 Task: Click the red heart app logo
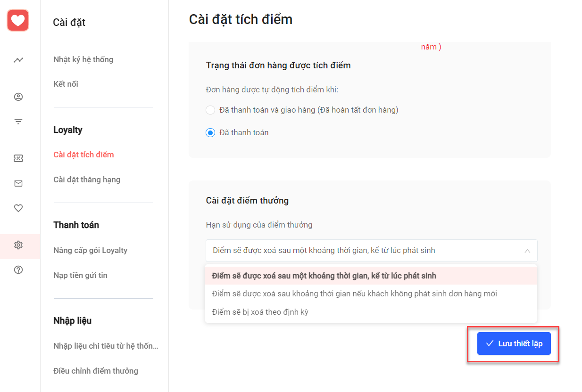click(x=18, y=21)
